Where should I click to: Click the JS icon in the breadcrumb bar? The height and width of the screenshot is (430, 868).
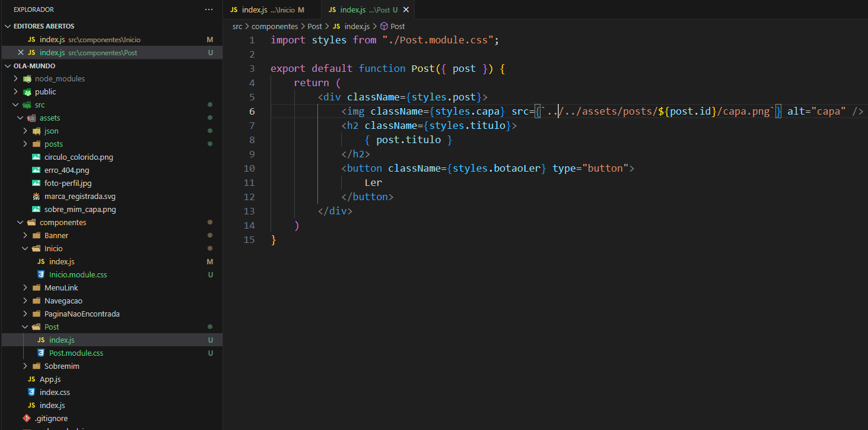click(336, 26)
